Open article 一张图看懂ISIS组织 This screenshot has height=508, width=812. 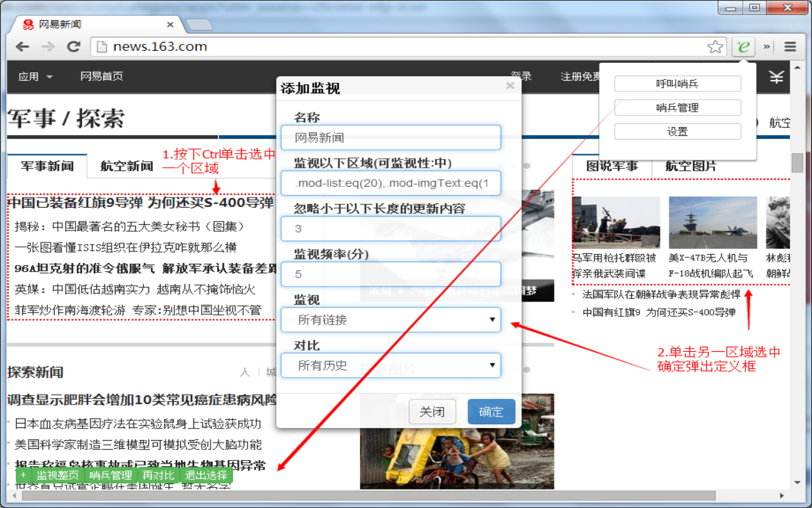[126, 247]
